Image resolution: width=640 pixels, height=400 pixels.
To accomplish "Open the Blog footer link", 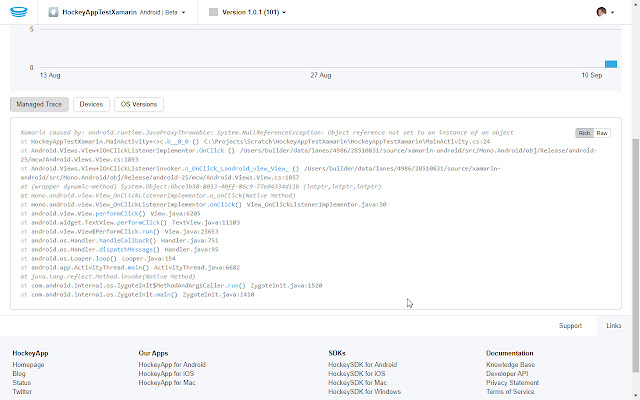I will point(19,373).
